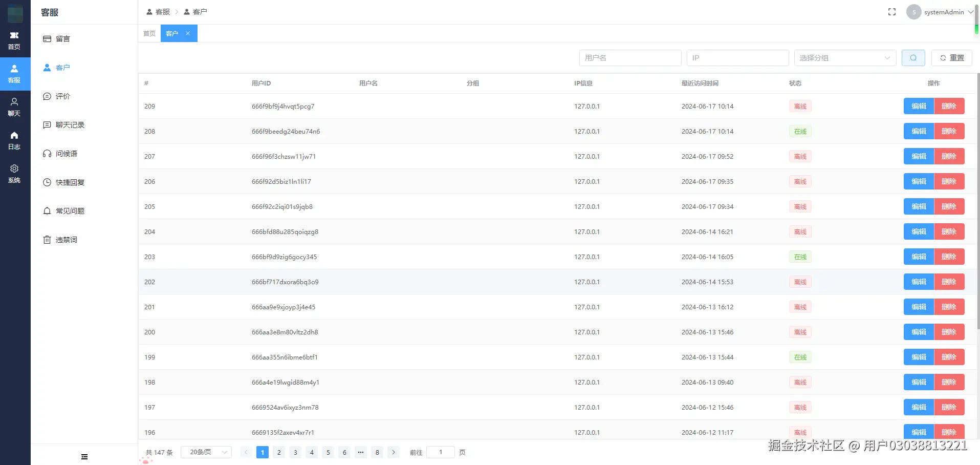Focus the 前往 page number input
This screenshot has height=465, width=980.
coord(441,452)
